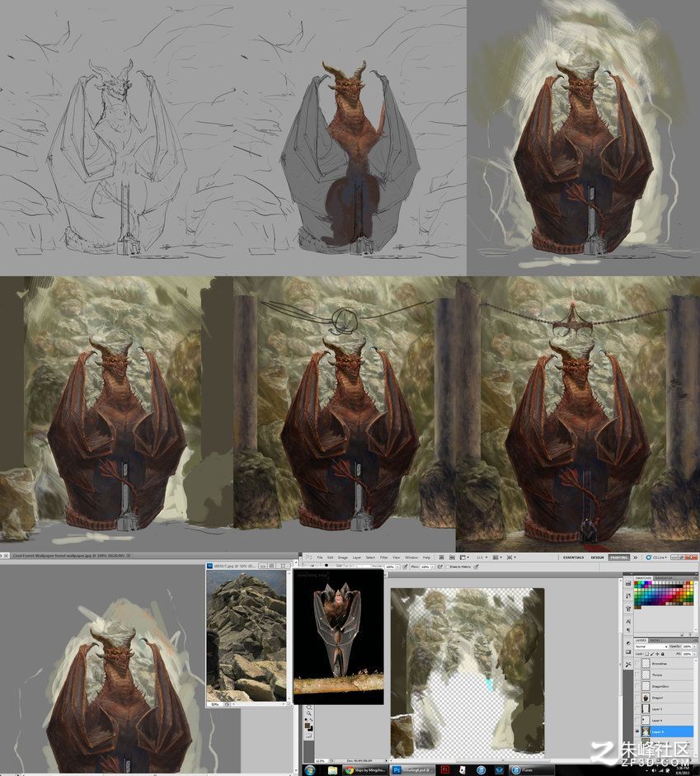Open Adobe Flash from the taskbar

tap(444, 770)
